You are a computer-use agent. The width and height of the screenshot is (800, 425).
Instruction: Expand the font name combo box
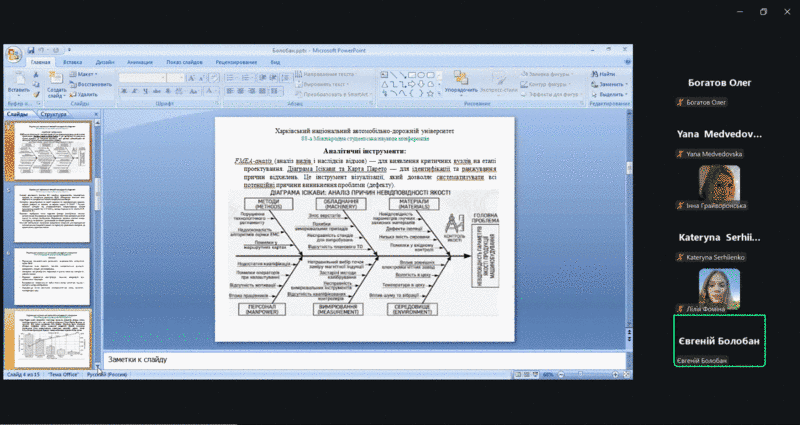click(x=165, y=77)
